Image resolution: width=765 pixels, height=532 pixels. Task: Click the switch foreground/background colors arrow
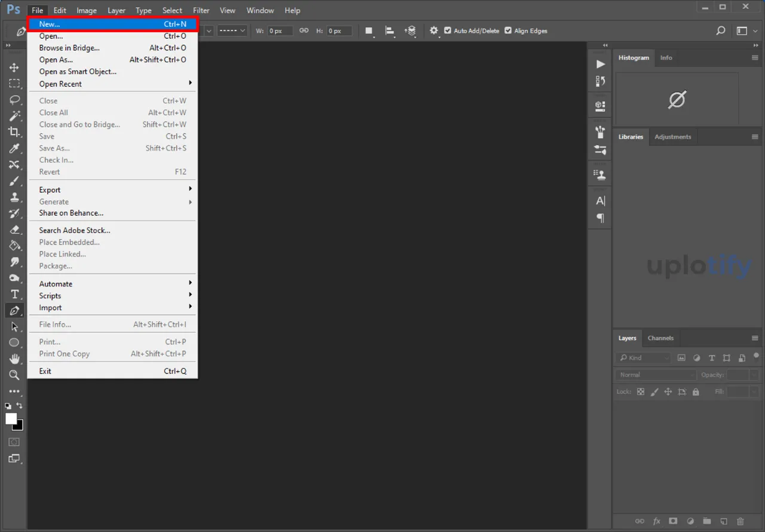(x=20, y=405)
